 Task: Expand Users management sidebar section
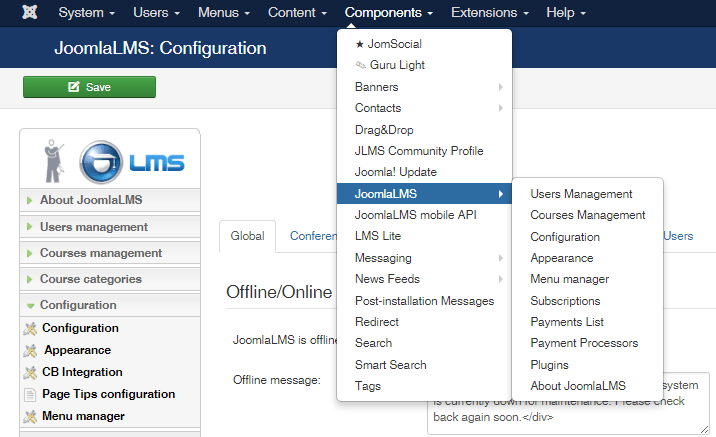(110, 227)
